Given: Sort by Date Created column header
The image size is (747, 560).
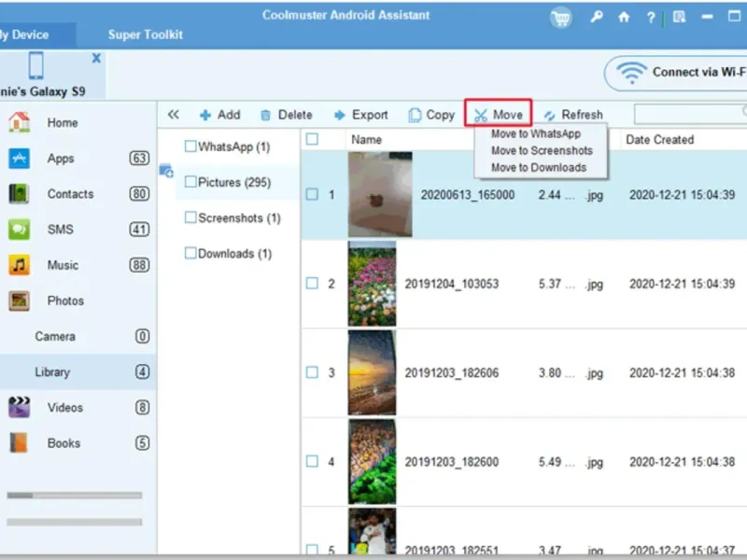Looking at the screenshot, I should [660, 139].
